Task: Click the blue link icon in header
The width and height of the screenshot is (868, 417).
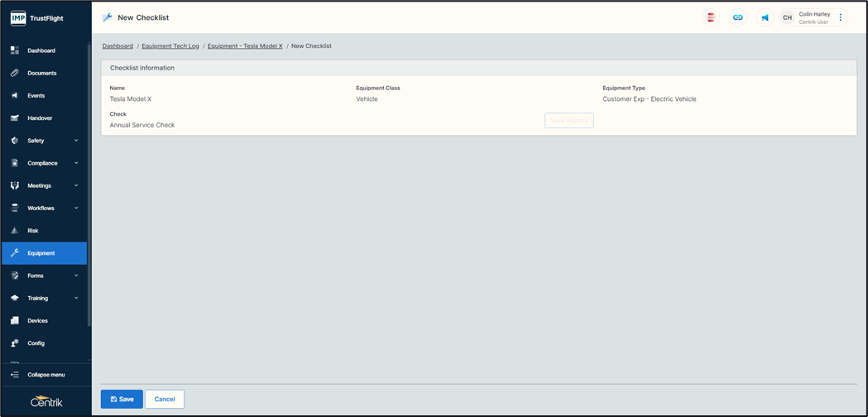Action: [738, 17]
